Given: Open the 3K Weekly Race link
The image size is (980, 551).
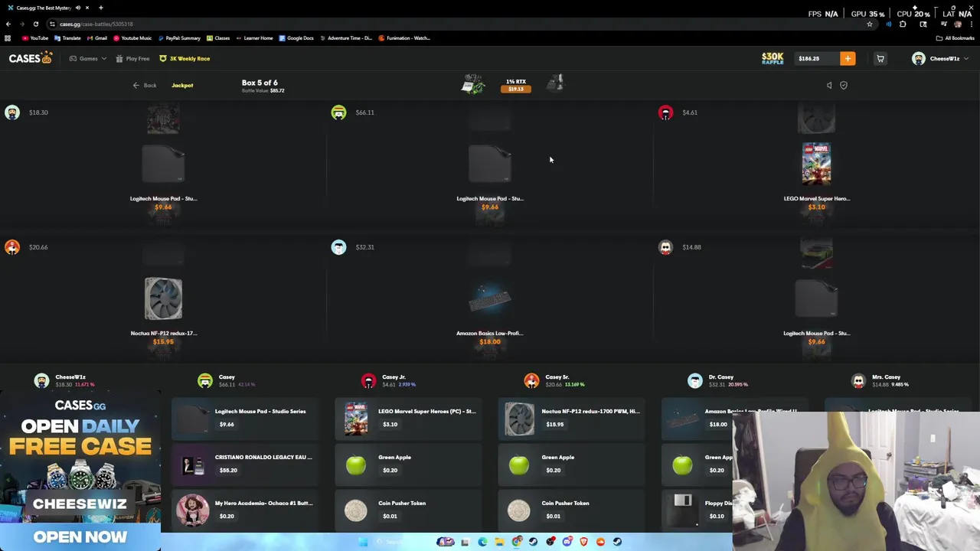Looking at the screenshot, I should (185, 58).
